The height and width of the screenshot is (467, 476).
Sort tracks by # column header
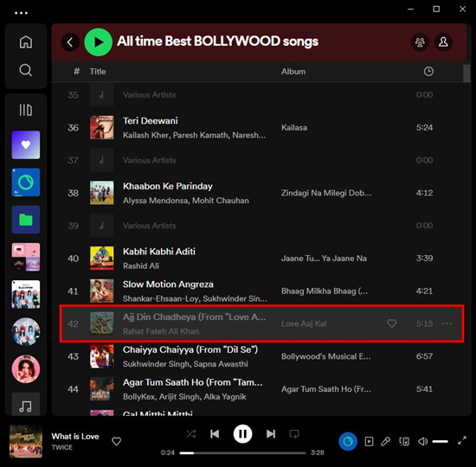point(77,71)
